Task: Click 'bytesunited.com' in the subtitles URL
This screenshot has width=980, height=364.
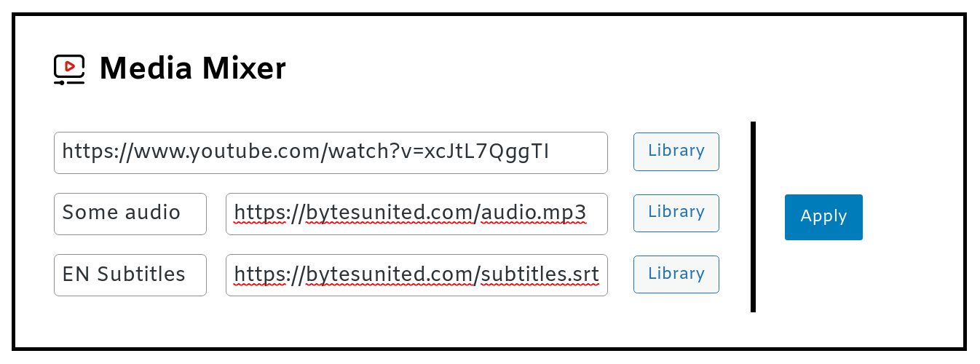Action: click(390, 274)
